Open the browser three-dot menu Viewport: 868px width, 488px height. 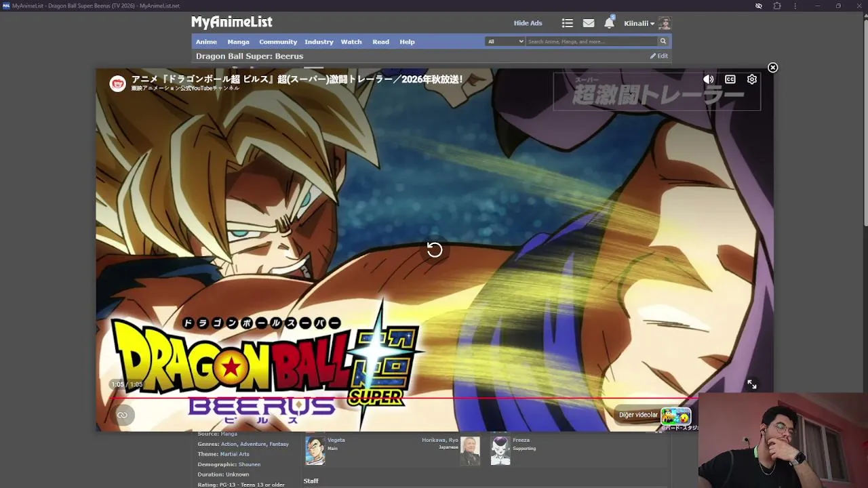point(795,5)
